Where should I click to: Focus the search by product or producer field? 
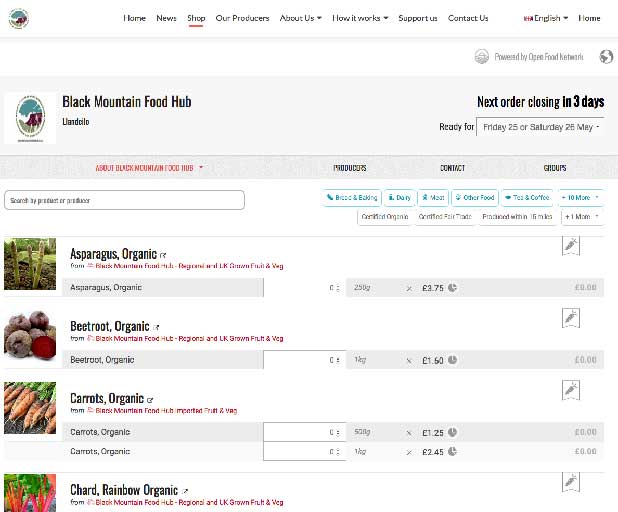point(124,200)
